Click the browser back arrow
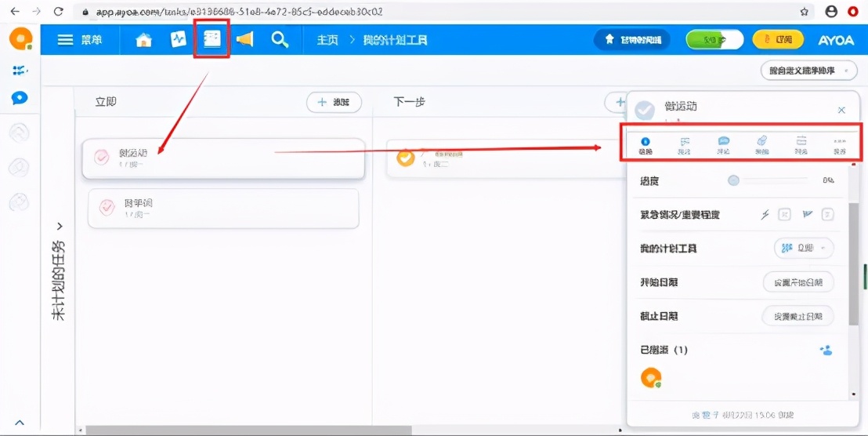Screen dimensions: 868x436 point(14,11)
